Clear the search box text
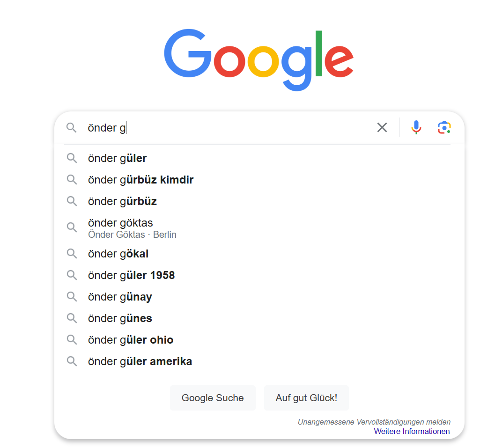The height and width of the screenshot is (448, 495). pyautogui.click(x=382, y=127)
